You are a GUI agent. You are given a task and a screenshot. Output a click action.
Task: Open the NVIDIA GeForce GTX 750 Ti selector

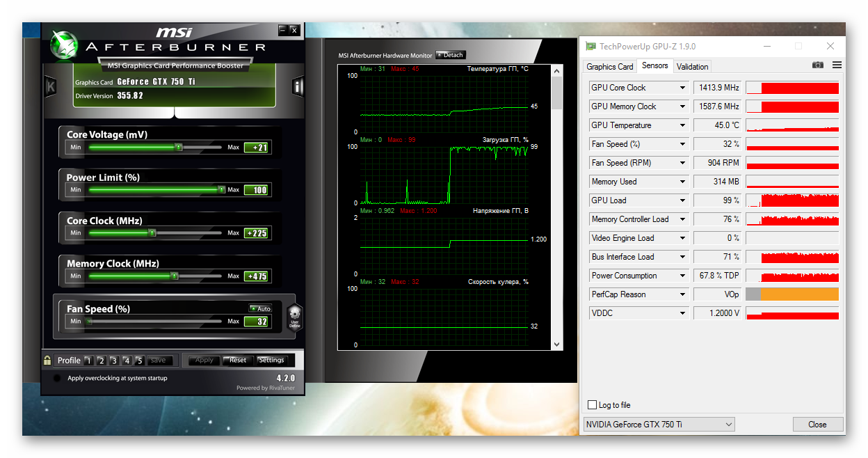(x=659, y=424)
